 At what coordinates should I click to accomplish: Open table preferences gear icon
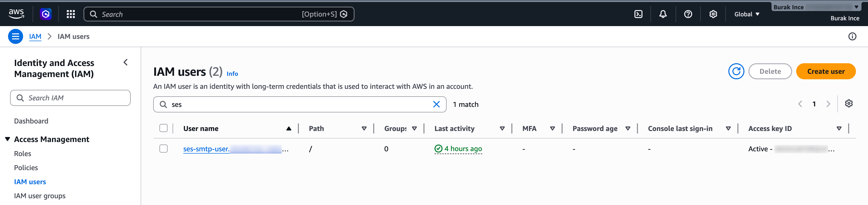tap(849, 104)
